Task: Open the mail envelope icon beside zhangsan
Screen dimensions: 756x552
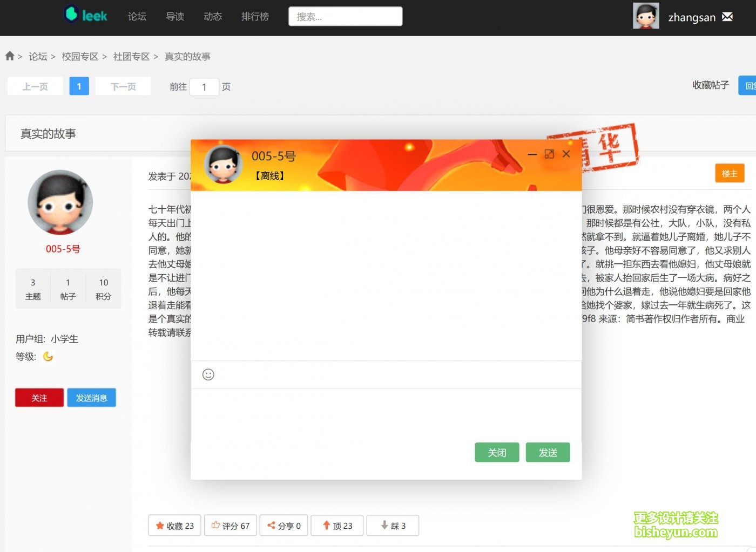Action: [x=727, y=17]
